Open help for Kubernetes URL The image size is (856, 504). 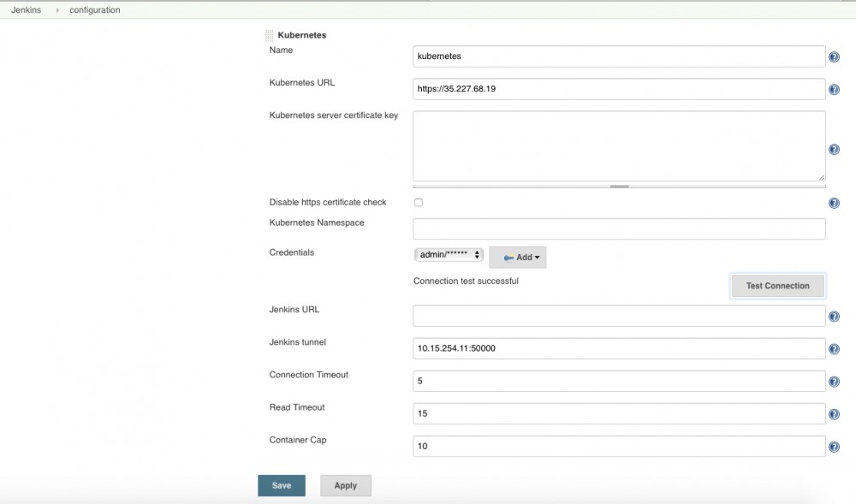(x=834, y=89)
